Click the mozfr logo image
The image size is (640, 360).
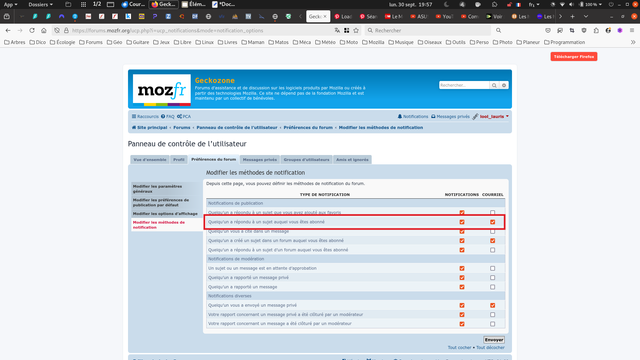click(x=162, y=90)
